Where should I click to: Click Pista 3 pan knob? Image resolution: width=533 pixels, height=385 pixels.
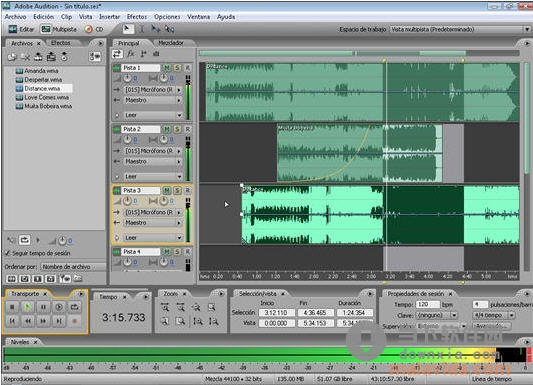click(x=164, y=201)
